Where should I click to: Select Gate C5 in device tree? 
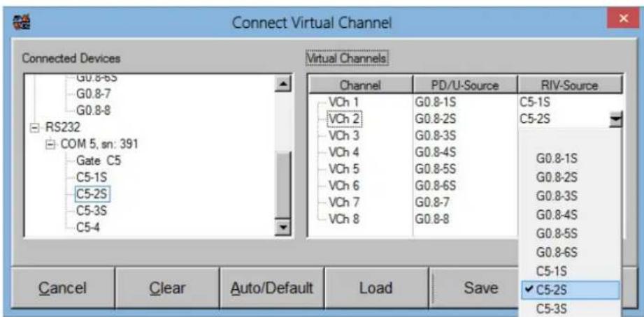click(x=99, y=161)
